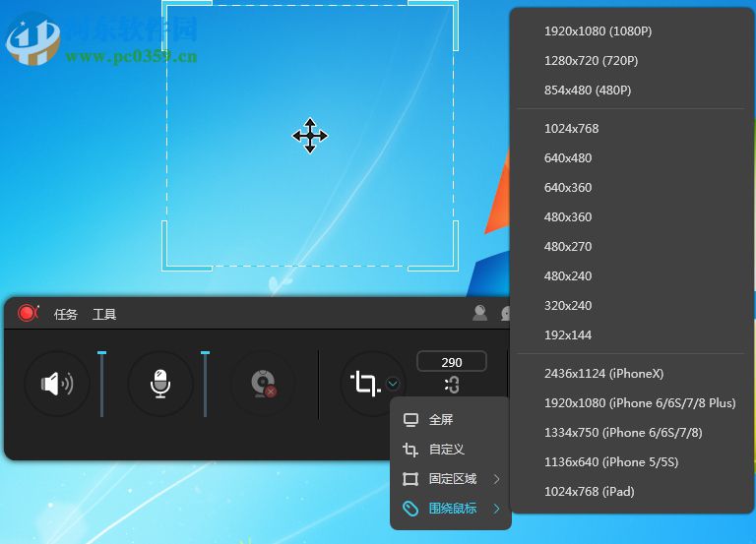Adjust the system sound volume slider
This screenshot has height=544, width=756.
click(x=101, y=384)
